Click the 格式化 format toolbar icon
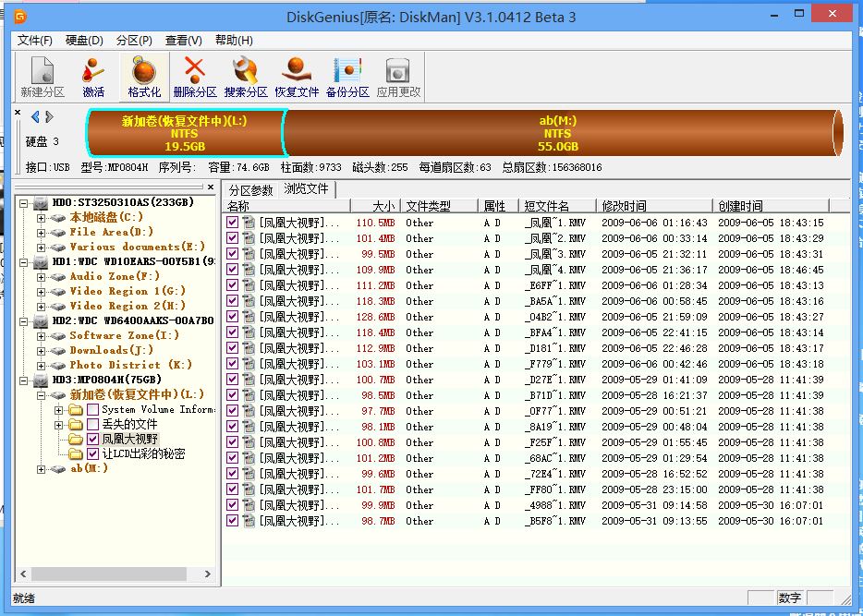This screenshot has width=863, height=616. tap(144, 77)
